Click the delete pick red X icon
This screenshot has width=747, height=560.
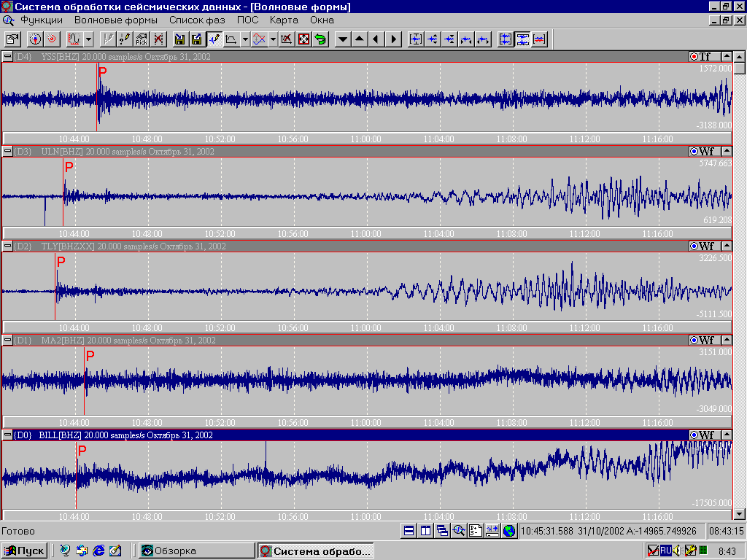click(x=158, y=39)
